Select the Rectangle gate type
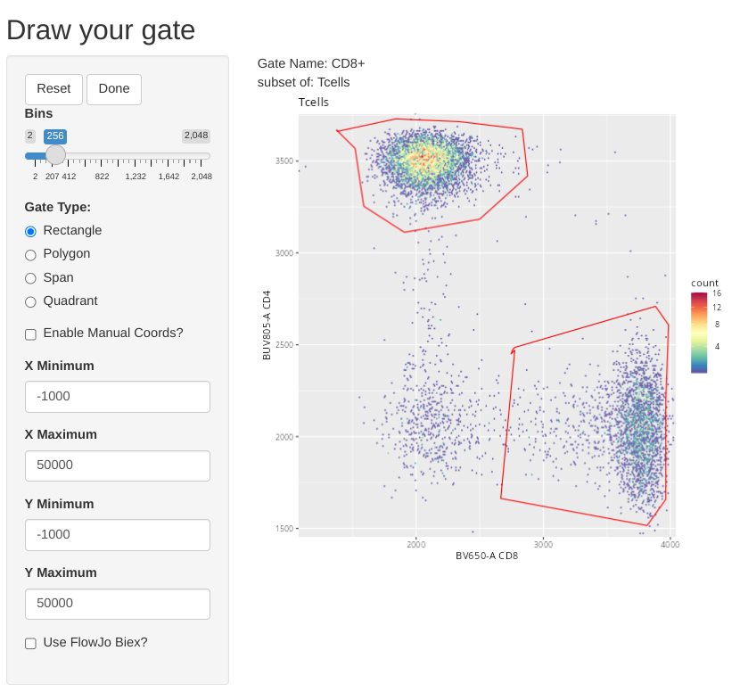The width and height of the screenshot is (740, 700). click(x=31, y=231)
